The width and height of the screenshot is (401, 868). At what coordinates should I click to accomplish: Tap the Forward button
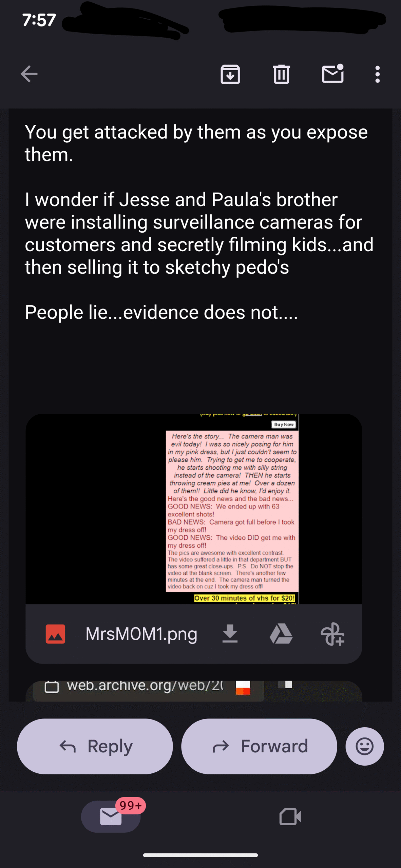pos(259,746)
